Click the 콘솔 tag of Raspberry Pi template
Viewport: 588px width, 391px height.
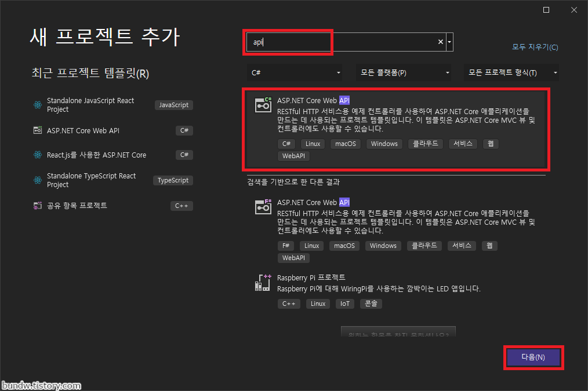point(371,304)
